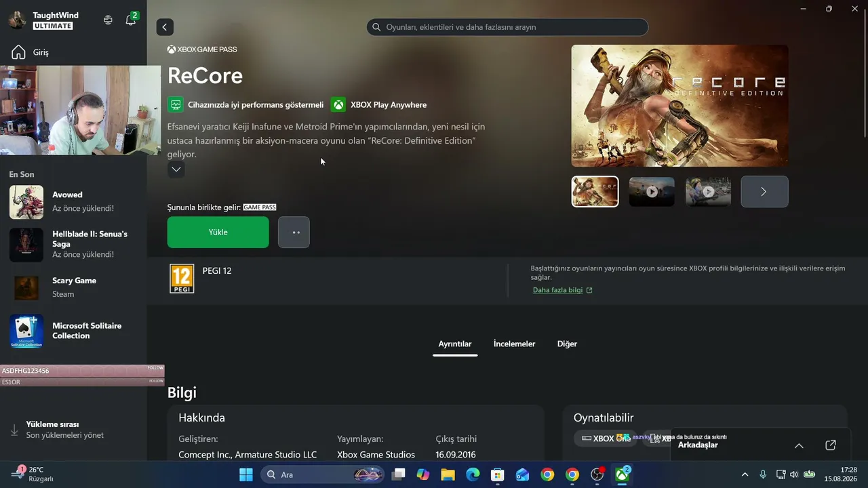Open the notifications bell
Viewport: 868px width, 488px height.
(x=131, y=20)
